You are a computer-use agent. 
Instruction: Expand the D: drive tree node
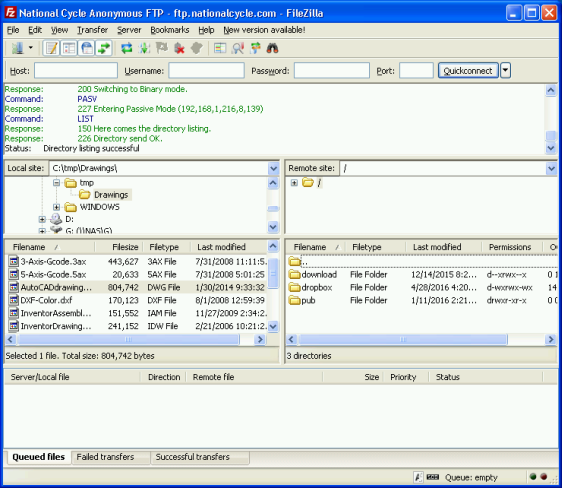(x=42, y=219)
